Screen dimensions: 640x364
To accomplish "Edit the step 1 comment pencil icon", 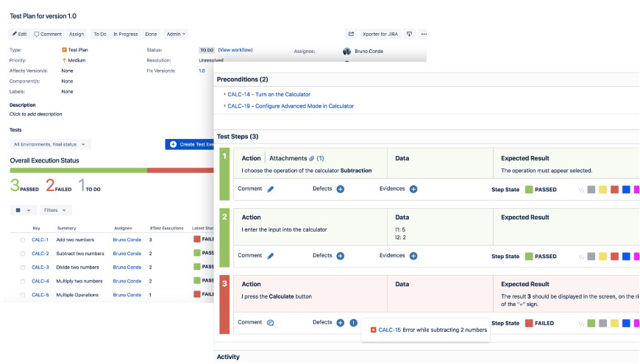I will [270, 189].
